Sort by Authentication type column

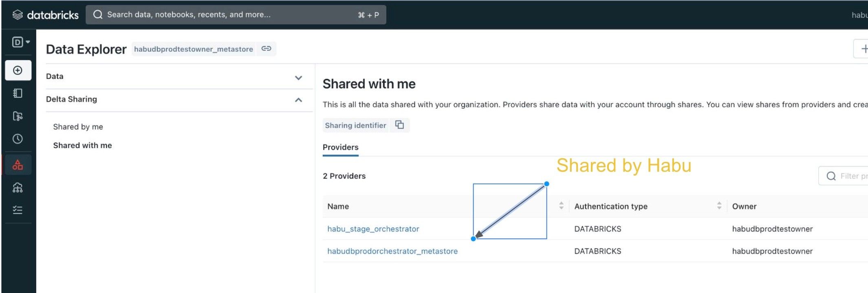tap(719, 206)
